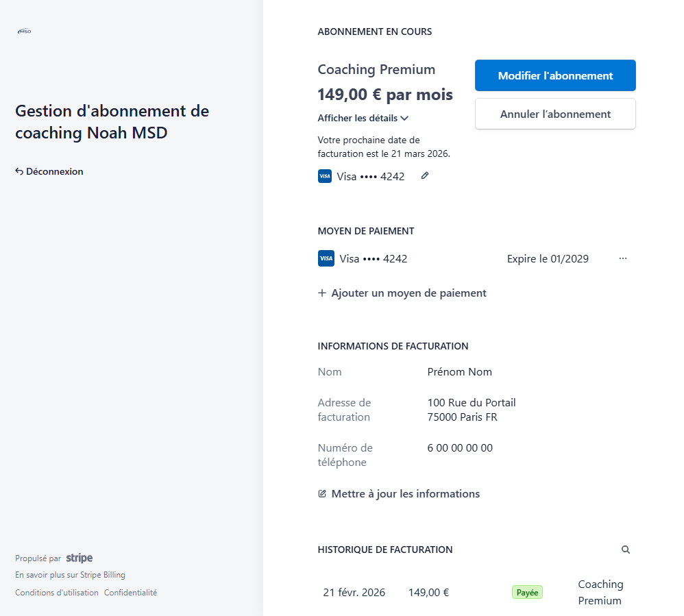Image resolution: width=684 pixels, height=616 pixels.
Task: Click the MSD logo in sidebar
Action: click(x=25, y=31)
